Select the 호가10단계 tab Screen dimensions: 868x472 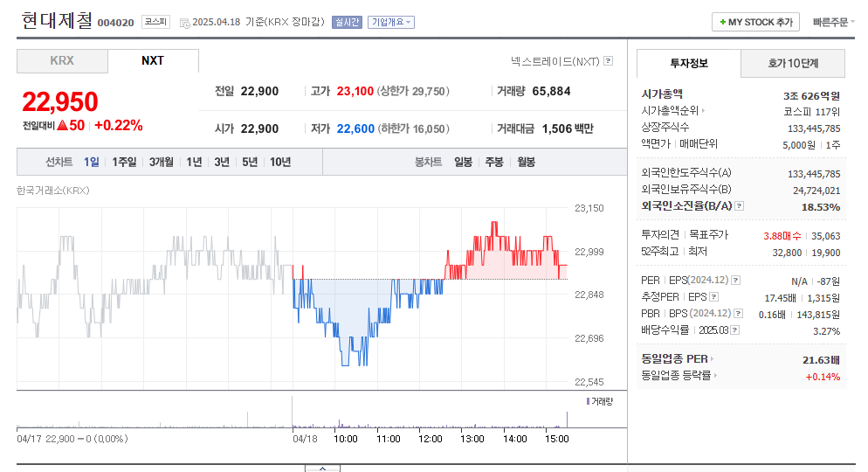[x=793, y=63]
